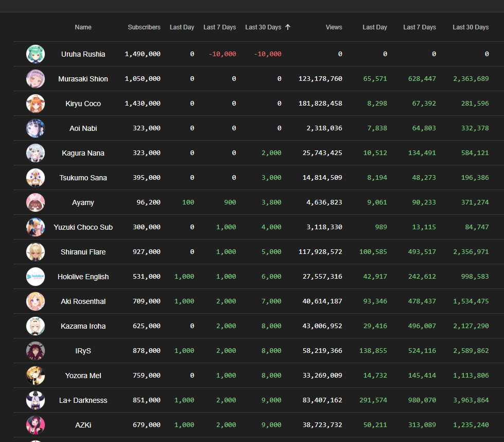Image resolution: width=504 pixels, height=442 pixels.
Task: Select Kazama Iroha's avatar
Action: (36, 326)
